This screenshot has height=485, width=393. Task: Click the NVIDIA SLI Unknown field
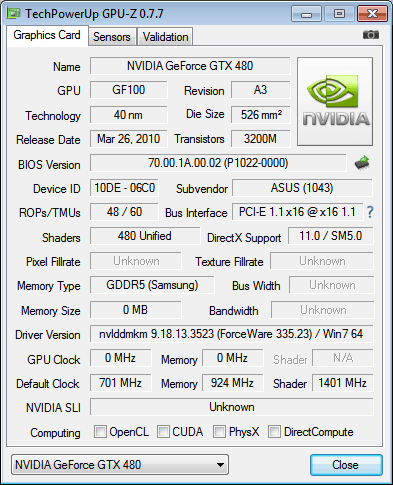[x=232, y=407]
